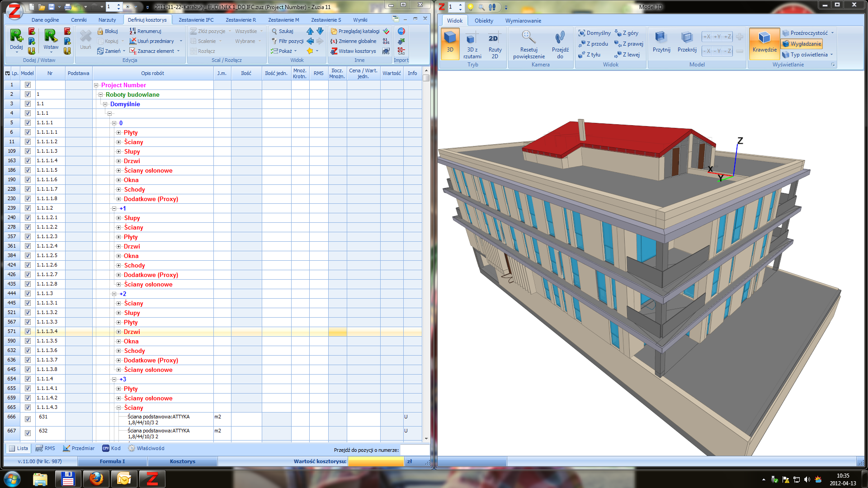
Task: Click Przytnij clip model tool
Action: click(x=661, y=41)
